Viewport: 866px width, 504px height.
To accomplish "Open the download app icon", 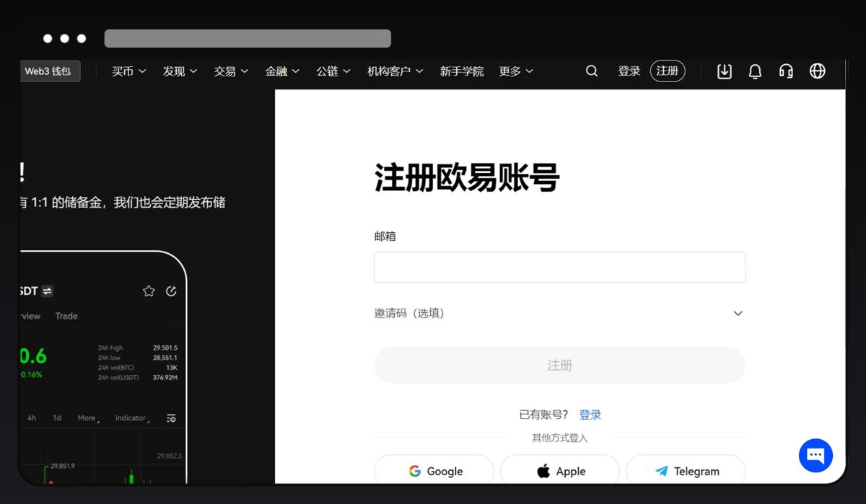I will click(725, 71).
